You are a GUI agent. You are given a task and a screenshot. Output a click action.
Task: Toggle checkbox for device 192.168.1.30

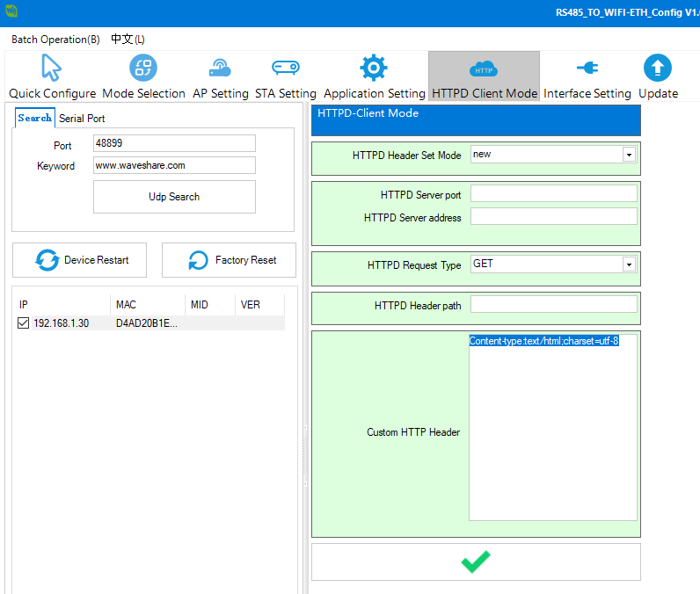point(23,322)
